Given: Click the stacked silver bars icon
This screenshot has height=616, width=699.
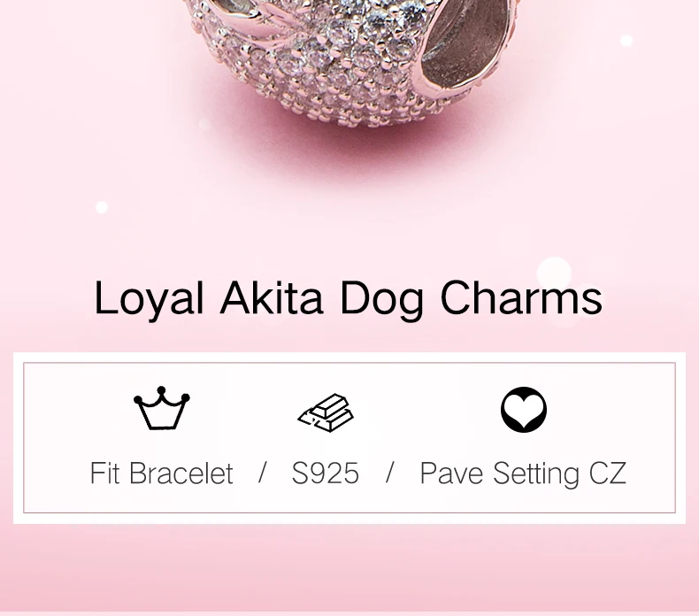Looking at the screenshot, I should coord(326,412).
